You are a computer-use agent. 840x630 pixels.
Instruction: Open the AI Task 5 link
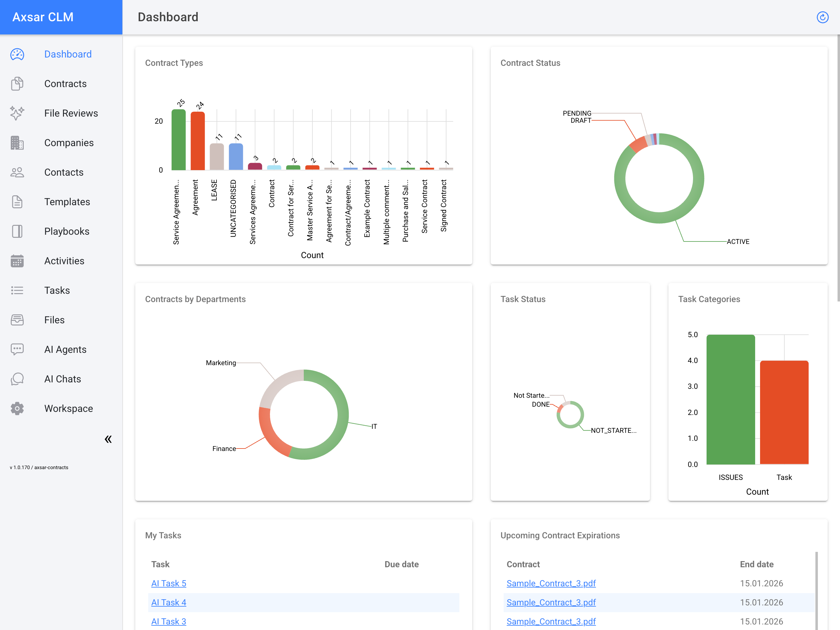pos(168,583)
